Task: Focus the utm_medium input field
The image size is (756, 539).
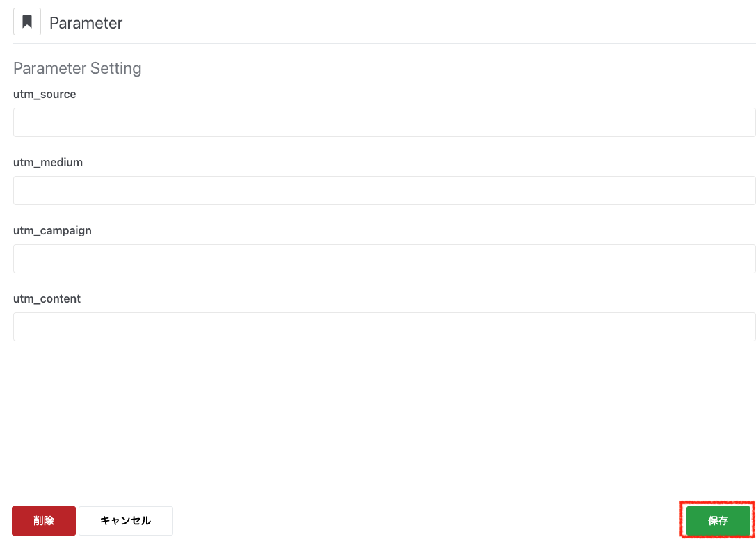Action: click(384, 191)
